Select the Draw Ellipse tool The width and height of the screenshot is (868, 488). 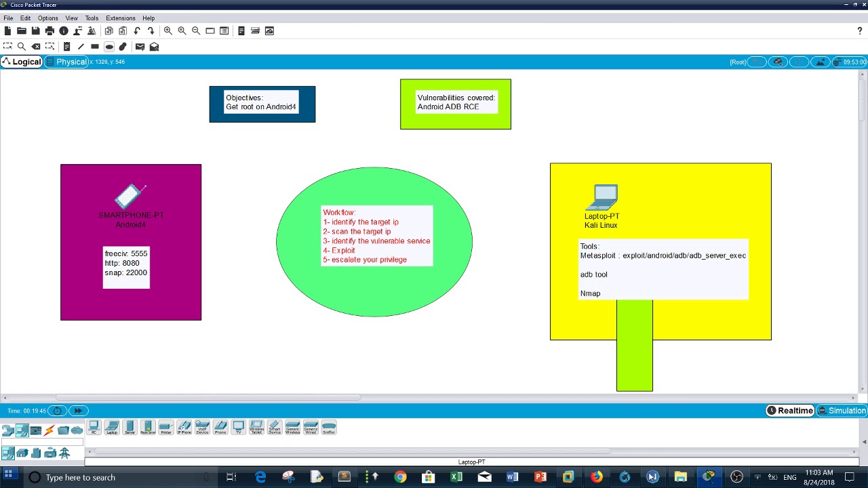pos(109,46)
